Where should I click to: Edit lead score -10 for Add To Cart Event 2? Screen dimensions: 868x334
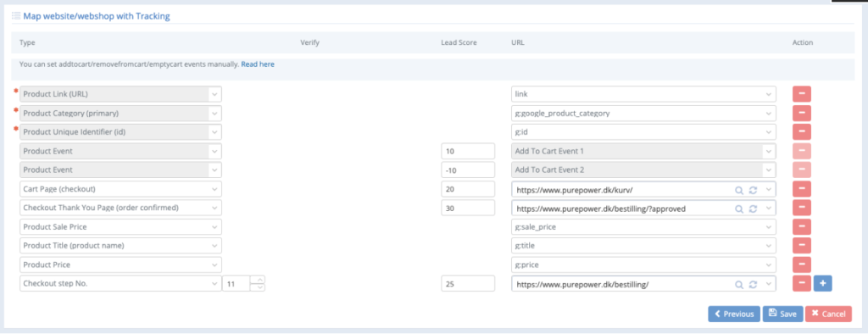point(468,170)
